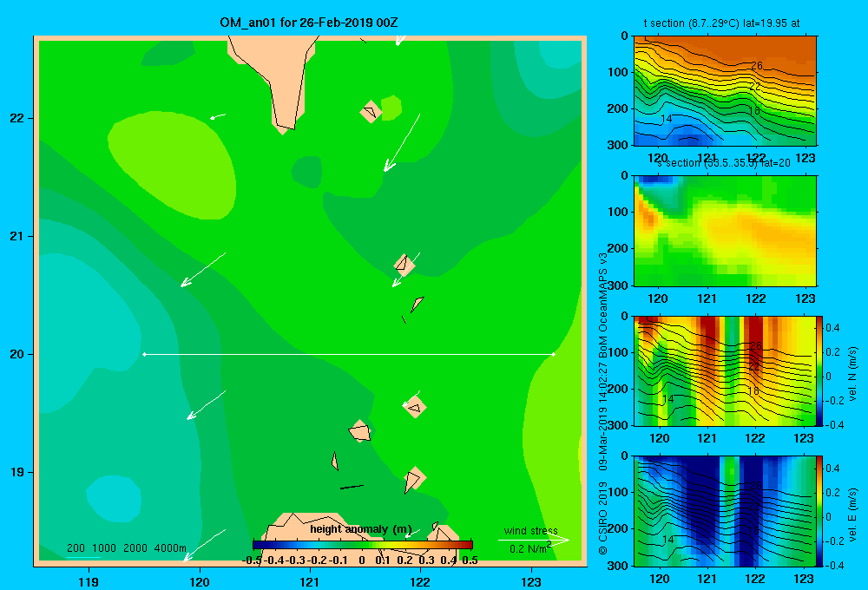Click longitude label 119 under the main map
Screen dimensions: 868x590
point(89,582)
